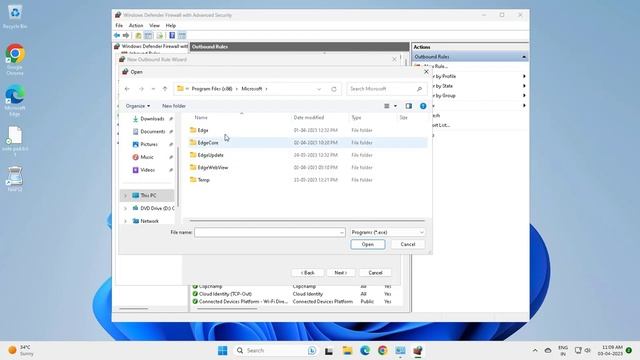Show hidden system tray icons

point(535,351)
